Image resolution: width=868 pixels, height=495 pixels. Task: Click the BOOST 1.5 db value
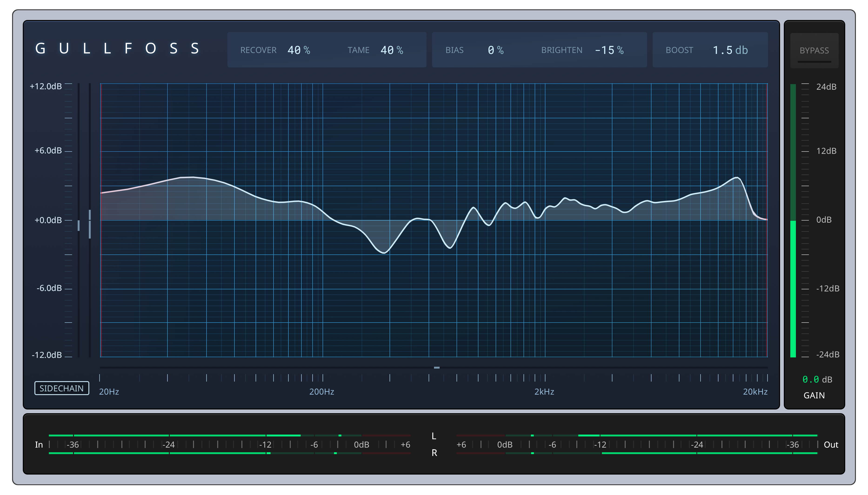coord(730,50)
